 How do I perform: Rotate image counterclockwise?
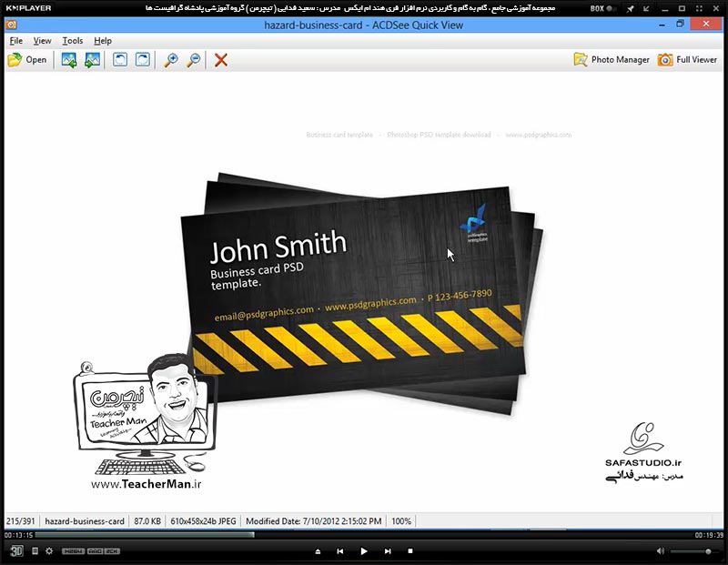[120, 60]
